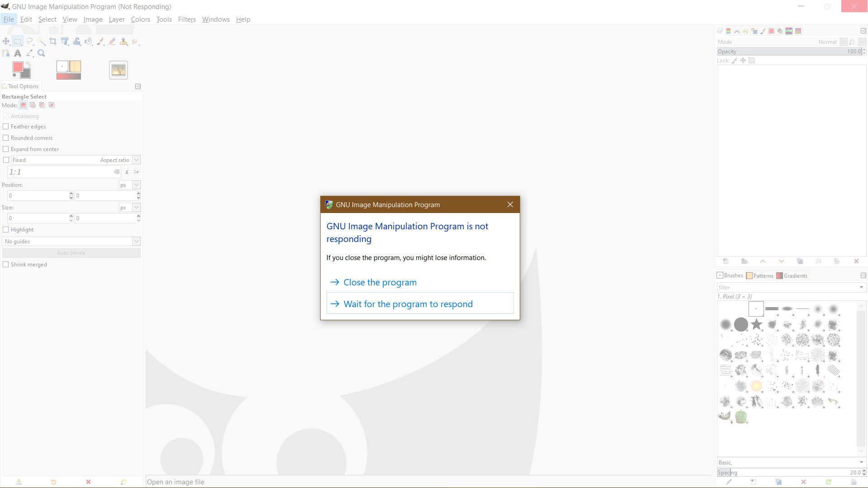
Task: Select the Paths tool
Action: (x=6, y=53)
